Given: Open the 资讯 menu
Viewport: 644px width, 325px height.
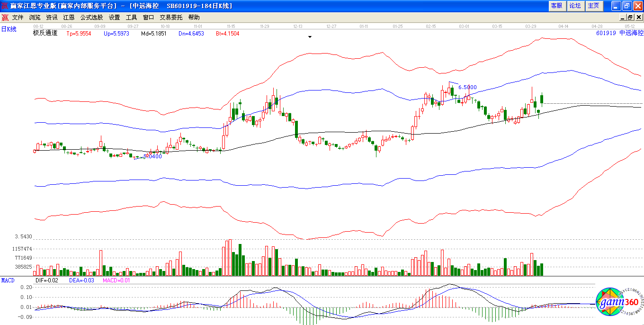Looking at the screenshot, I should tap(52, 17).
